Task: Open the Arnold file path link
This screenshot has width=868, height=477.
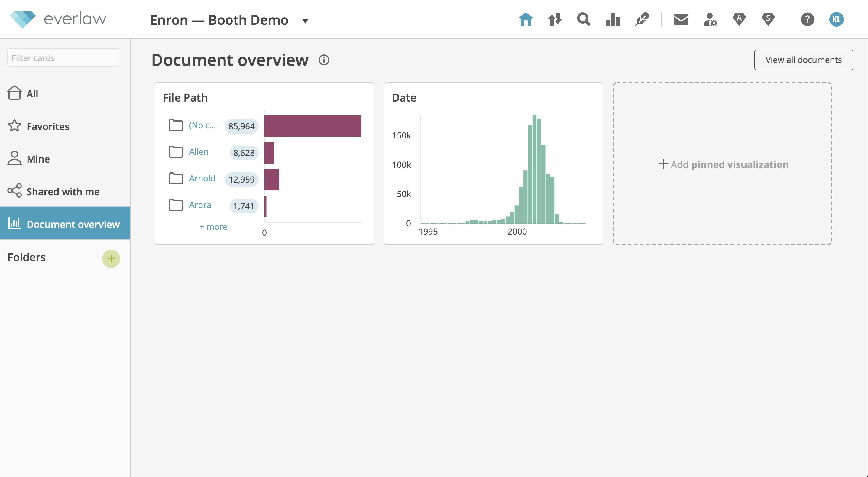Action: (202, 178)
